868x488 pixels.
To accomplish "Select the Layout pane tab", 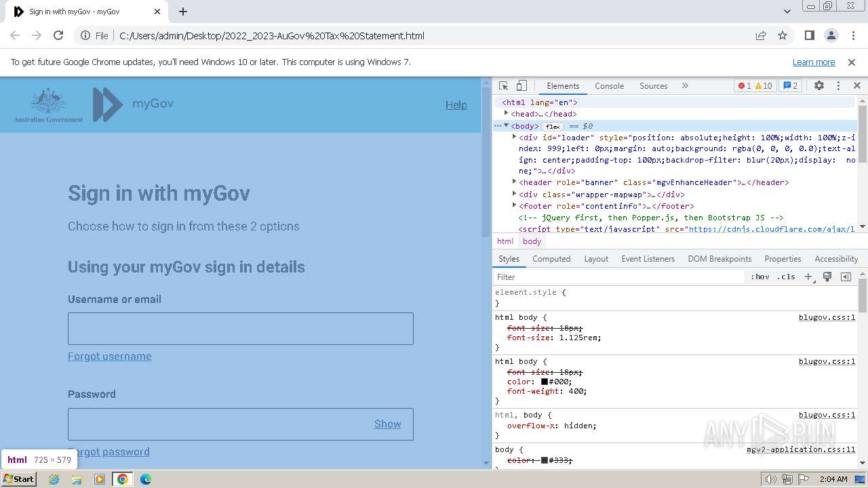I will click(596, 259).
